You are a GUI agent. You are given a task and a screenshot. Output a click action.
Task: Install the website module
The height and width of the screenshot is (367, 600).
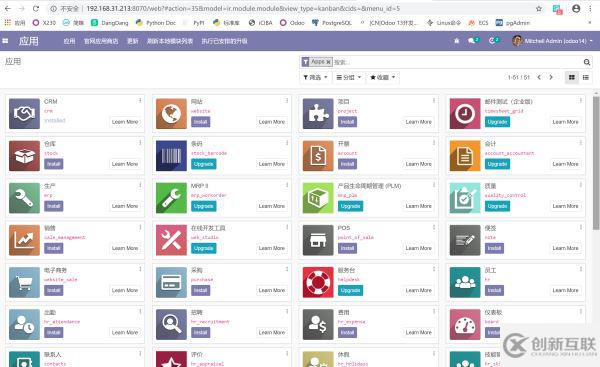(x=201, y=122)
